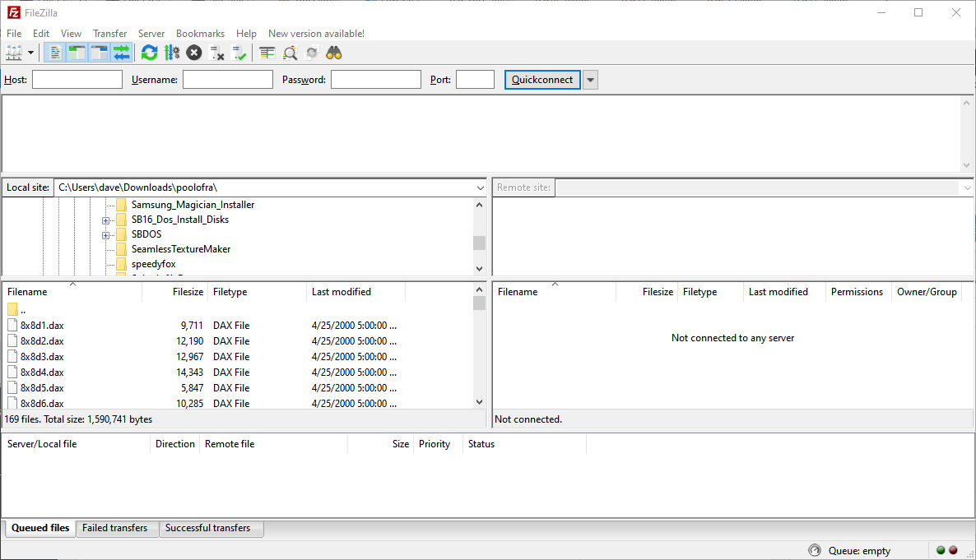
Task: Click the green activity LED indicator
Action: [941, 550]
